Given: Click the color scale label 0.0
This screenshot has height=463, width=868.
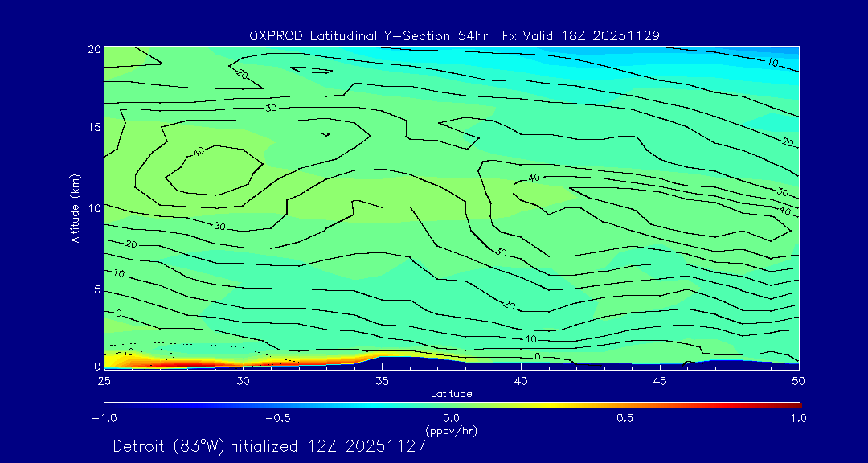Looking at the screenshot, I should pos(452,418).
